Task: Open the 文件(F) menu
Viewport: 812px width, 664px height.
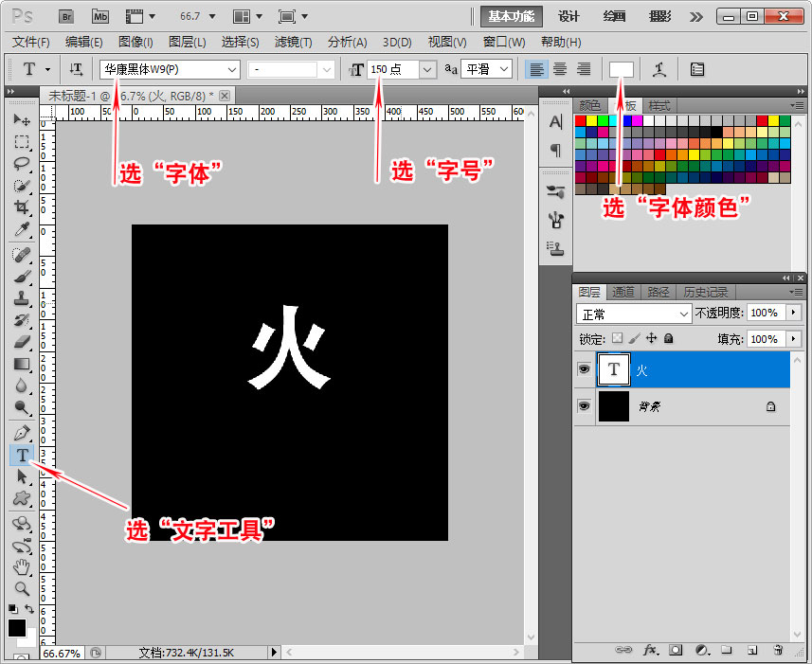Action: (31, 42)
